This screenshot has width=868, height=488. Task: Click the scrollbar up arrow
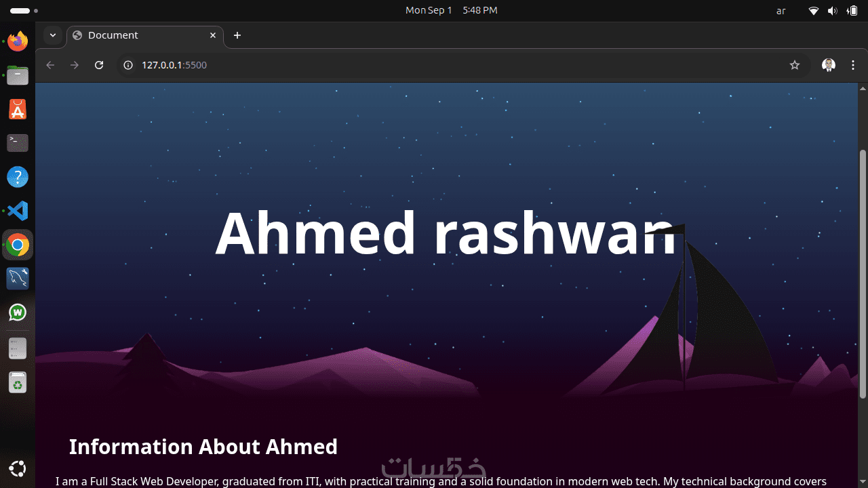click(x=863, y=89)
